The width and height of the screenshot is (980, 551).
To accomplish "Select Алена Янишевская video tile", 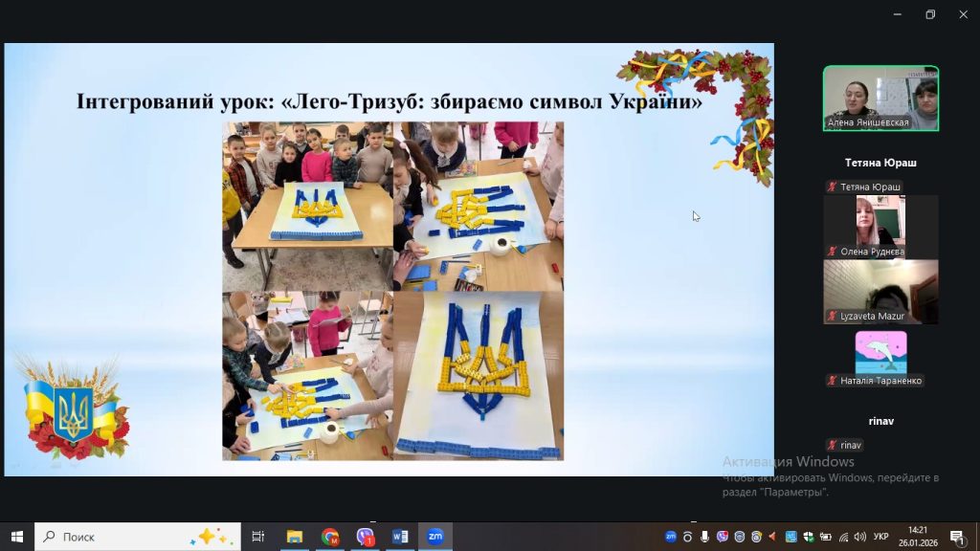I will point(880,98).
